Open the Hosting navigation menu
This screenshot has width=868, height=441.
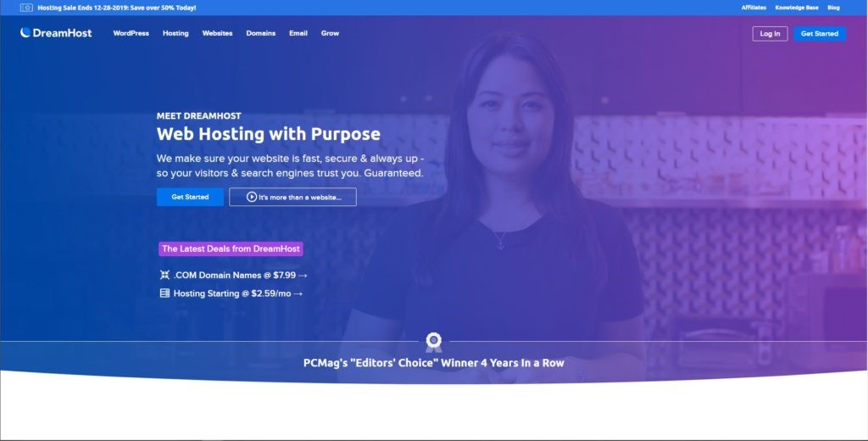click(x=175, y=33)
